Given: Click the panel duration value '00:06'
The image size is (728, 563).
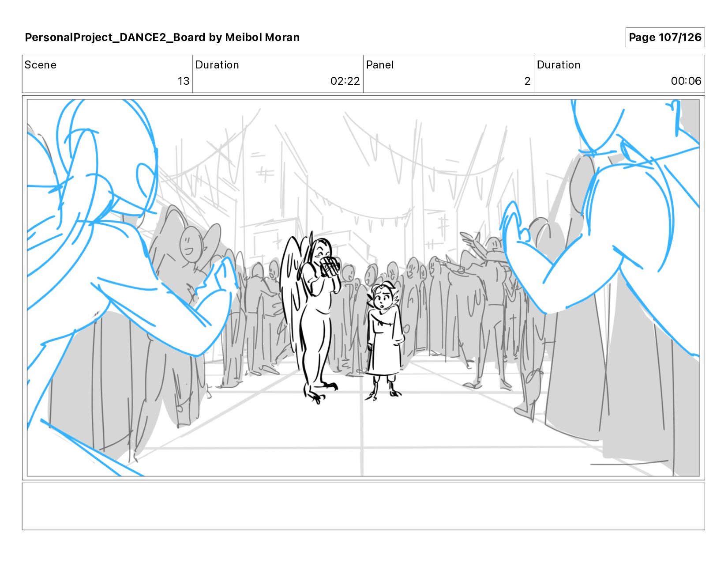Looking at the screenshot, I should (686, 81).
